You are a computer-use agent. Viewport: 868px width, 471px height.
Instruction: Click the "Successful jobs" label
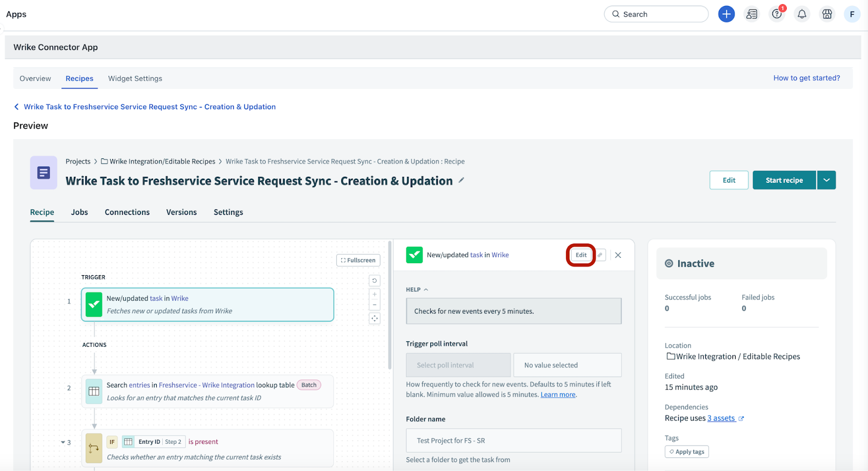688,297
